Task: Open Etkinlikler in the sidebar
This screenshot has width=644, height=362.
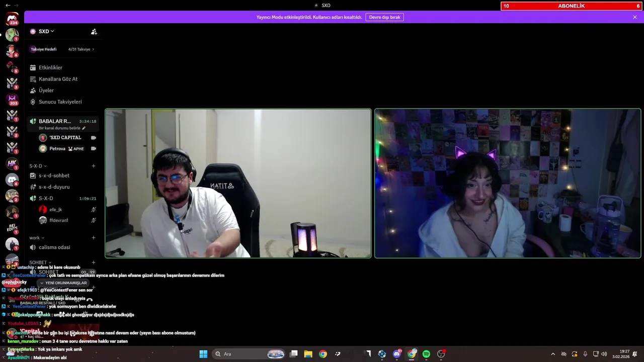Action: point(63,67)
